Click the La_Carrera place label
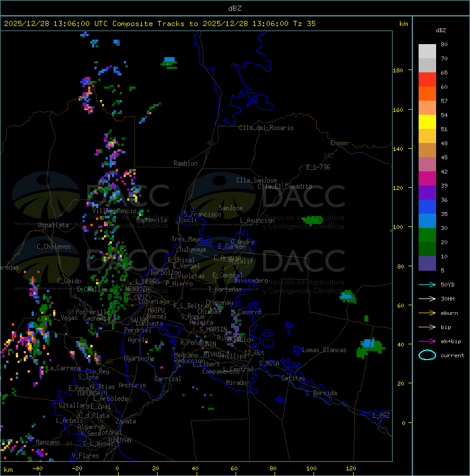Image resolution: width=470 pixels, height=476 pixels. coord(63,368)
